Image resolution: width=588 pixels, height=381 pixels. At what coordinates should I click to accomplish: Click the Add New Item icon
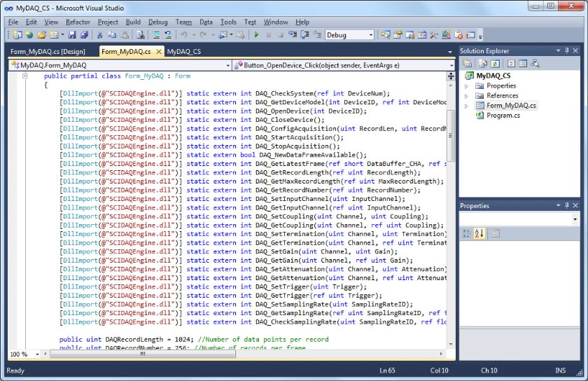click(x=54, y=35)
